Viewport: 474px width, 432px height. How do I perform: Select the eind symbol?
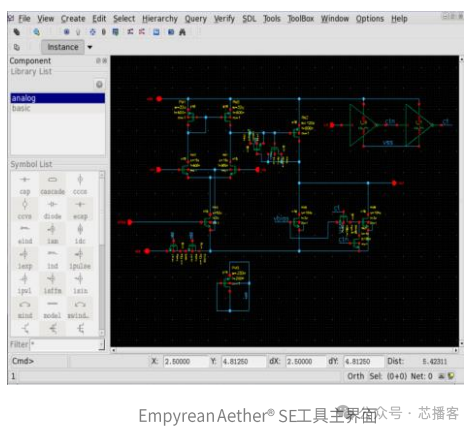point(25,235)
